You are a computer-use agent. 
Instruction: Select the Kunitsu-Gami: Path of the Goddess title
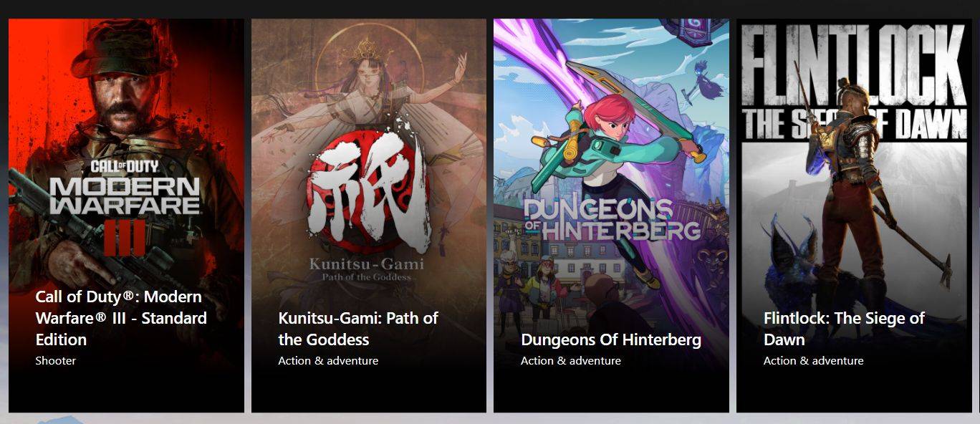pyautogui.click(x=358, y=329)
